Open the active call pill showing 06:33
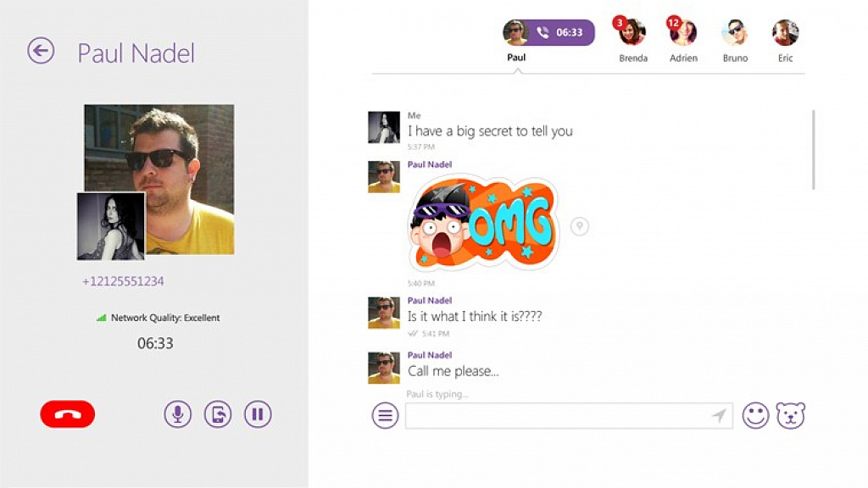Image resolution: width=868 pixels, height=488 pixels. pyautogui.click(x=548, y=32)
